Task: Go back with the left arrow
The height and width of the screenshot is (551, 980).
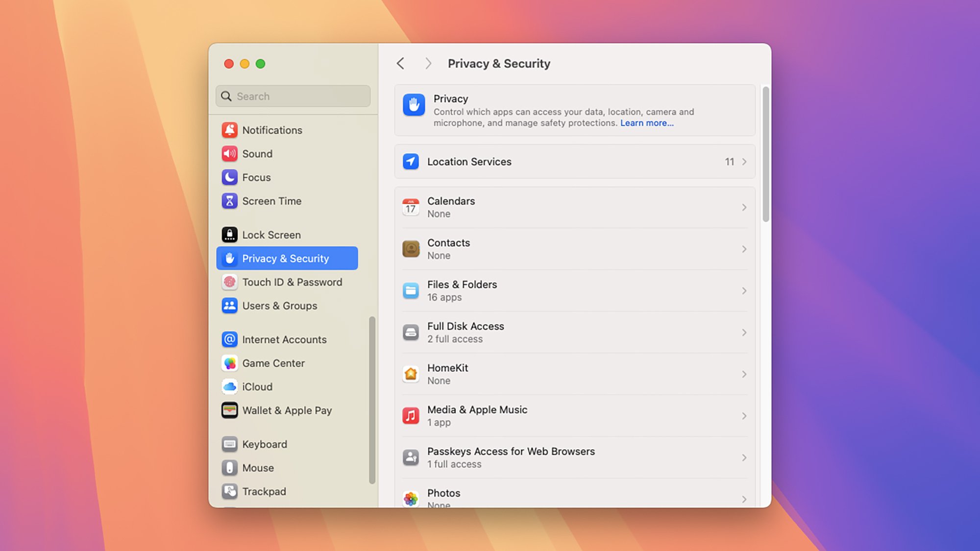Action: pos(400,63)
